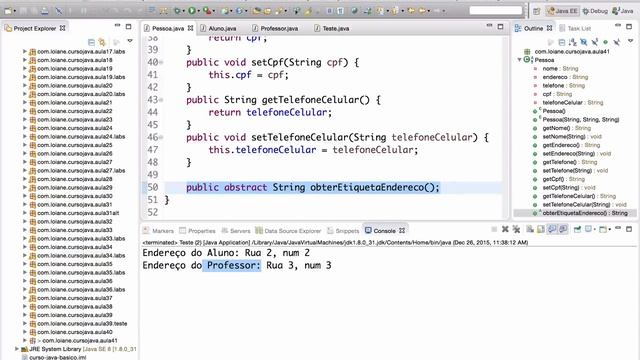Click Collapse All in Project Explorer
The height and width of the screenshot is (360, 640).
(x=91, y=42)
